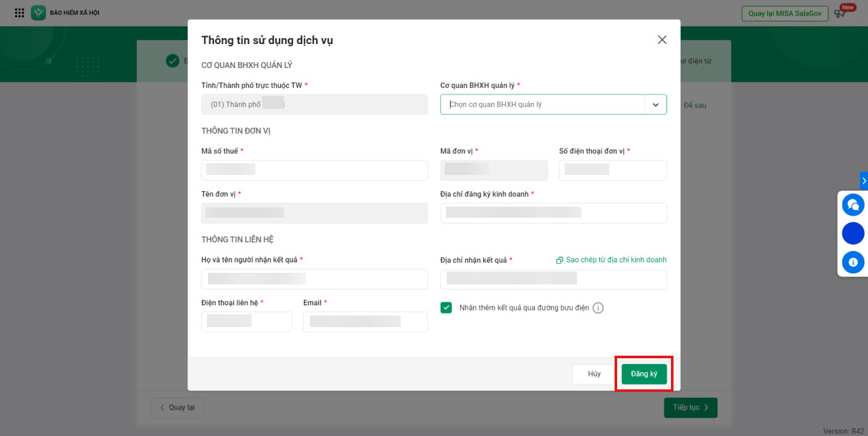Click the blue info circle icon
Image resolution: width=868 pixels, height=436 pixels.
tap(852, 262)
